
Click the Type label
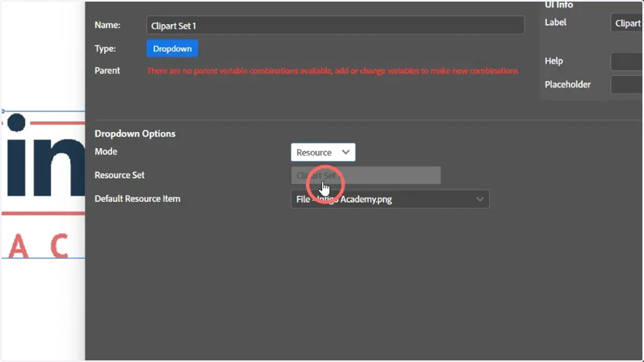coord(105,48)
